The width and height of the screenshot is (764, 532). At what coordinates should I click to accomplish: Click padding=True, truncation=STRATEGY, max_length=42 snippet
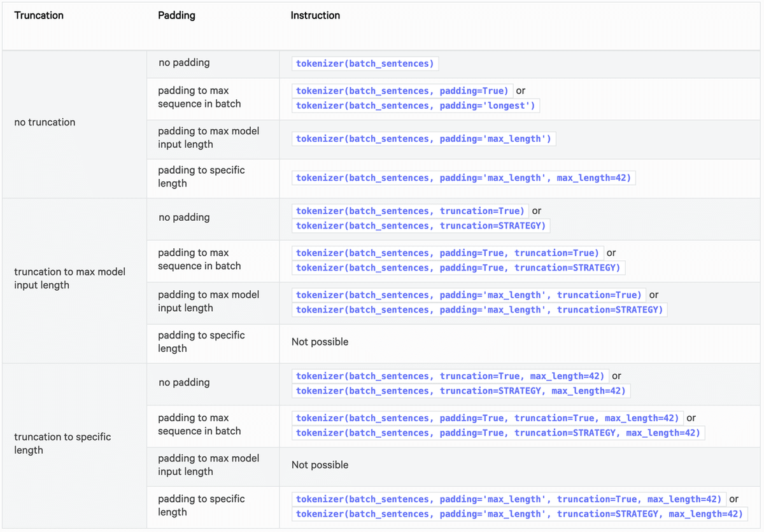coord(498,433)
